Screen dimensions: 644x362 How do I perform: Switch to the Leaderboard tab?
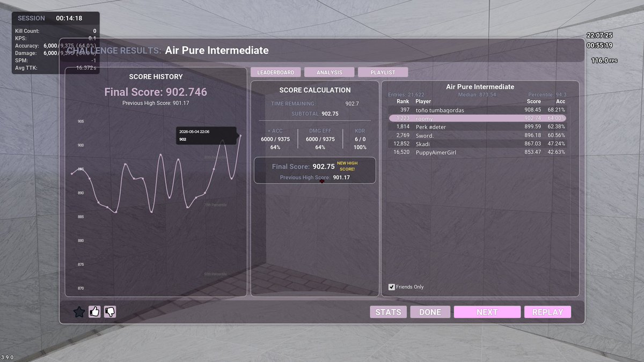pos(275,72)
